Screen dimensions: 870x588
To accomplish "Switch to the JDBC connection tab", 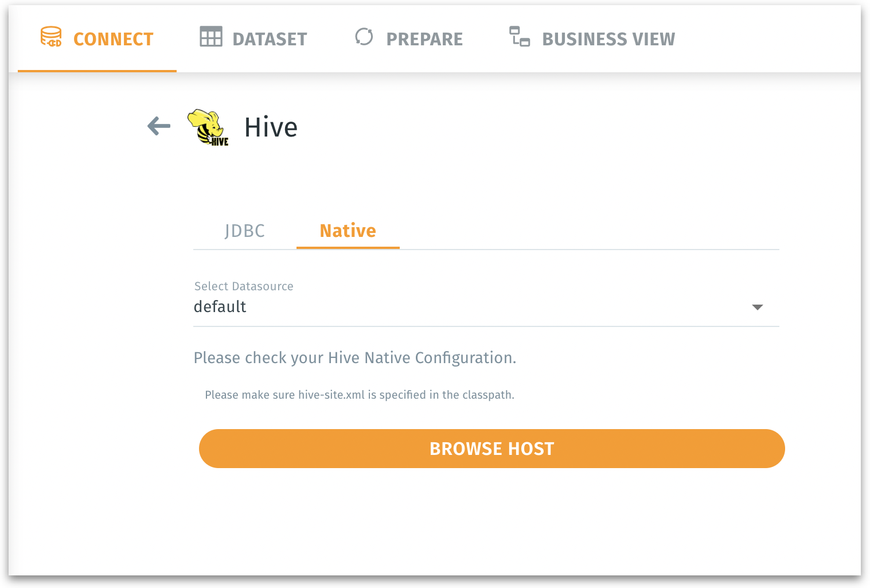I will (x=245, y=231).
